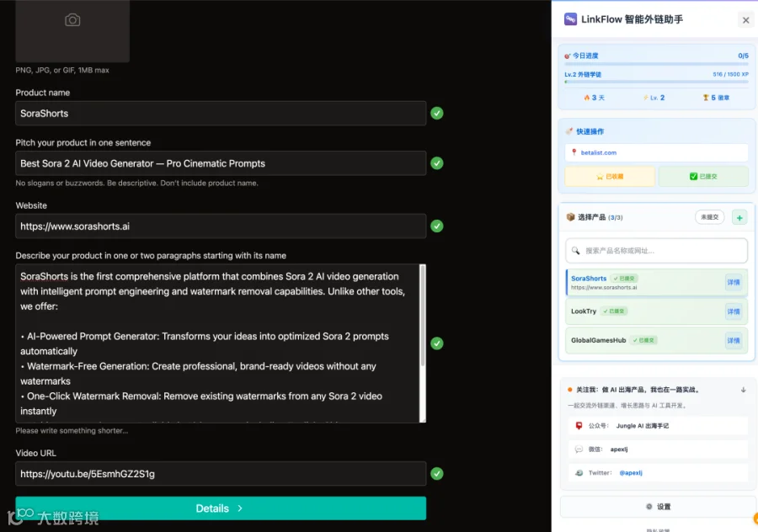Image resolution: width=758 pixels, height=532 pixels.
Task: Click the product search box
Action: tap(656, 251)
